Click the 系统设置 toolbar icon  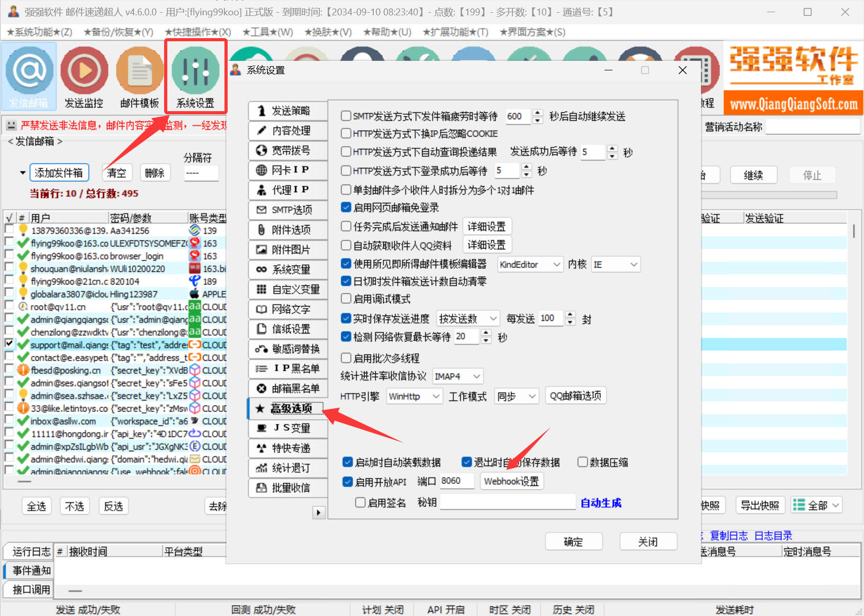coord(195,77)
